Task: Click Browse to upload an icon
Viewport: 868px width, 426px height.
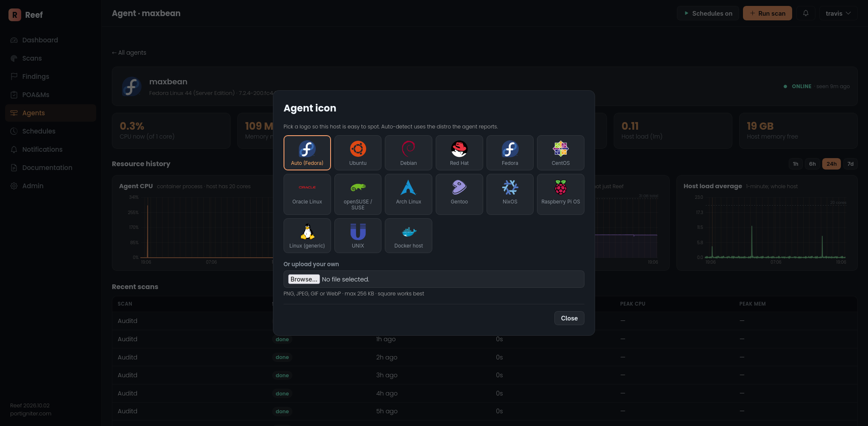Action: (304, 279)
